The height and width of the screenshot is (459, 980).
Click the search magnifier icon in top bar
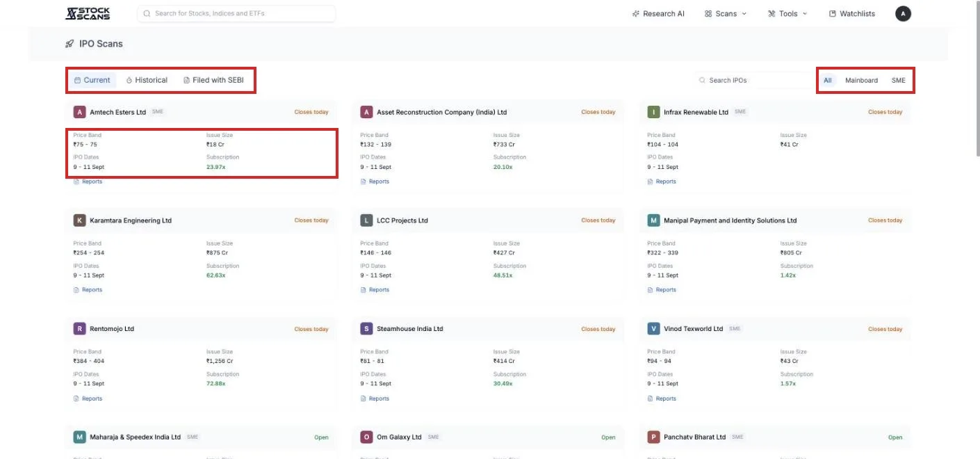click(147, 13)
